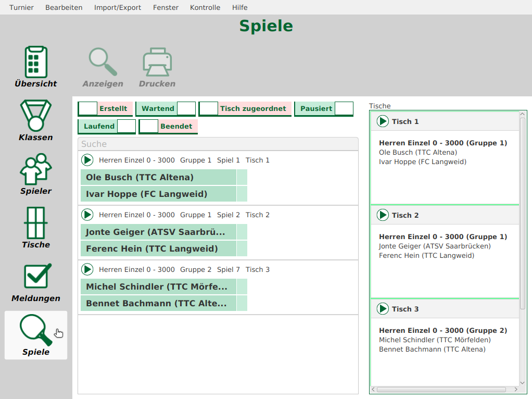Click the Drucken printer icon
Viewport: 532px width, 399px height.
point(157,63)
